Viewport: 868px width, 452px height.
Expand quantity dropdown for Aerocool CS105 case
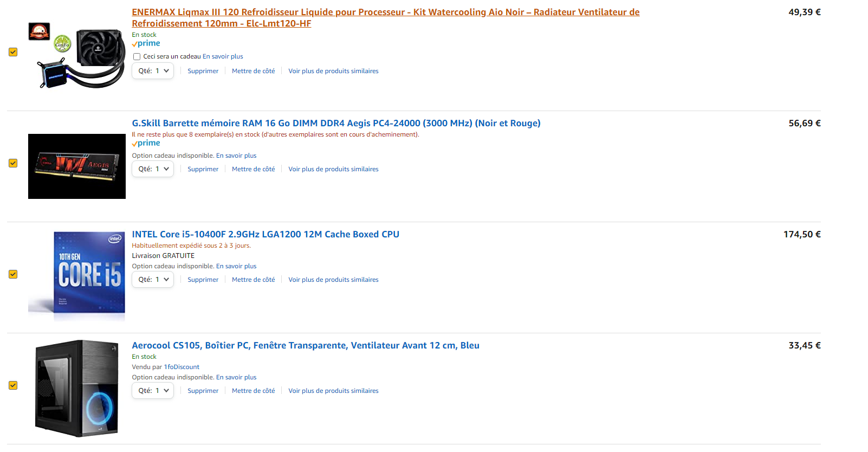coord(153,391)
